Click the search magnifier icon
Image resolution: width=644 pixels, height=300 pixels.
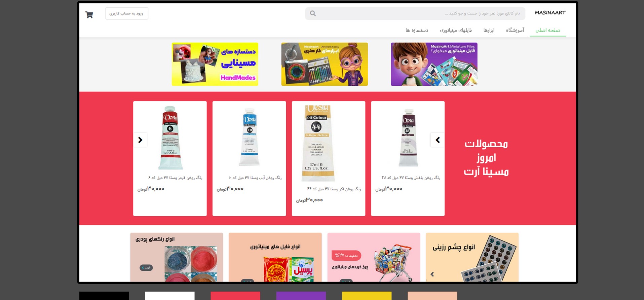click(313, 13)
